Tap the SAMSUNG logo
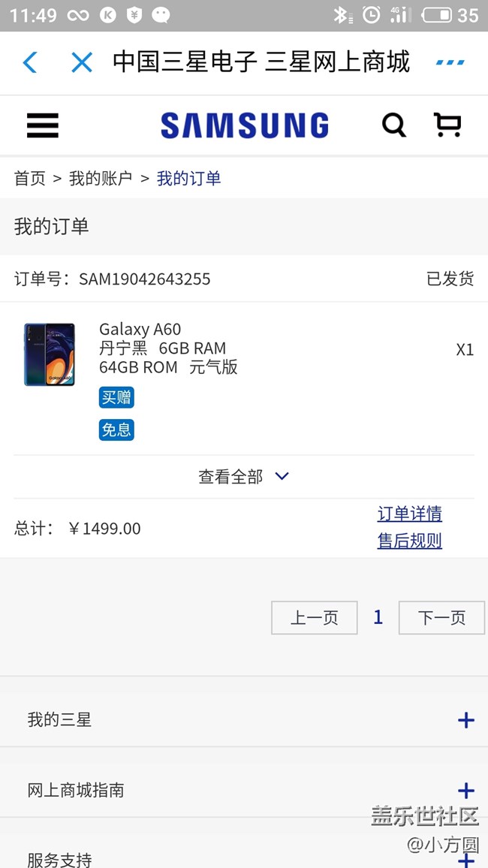488x868 pixels. click(243, 125)
